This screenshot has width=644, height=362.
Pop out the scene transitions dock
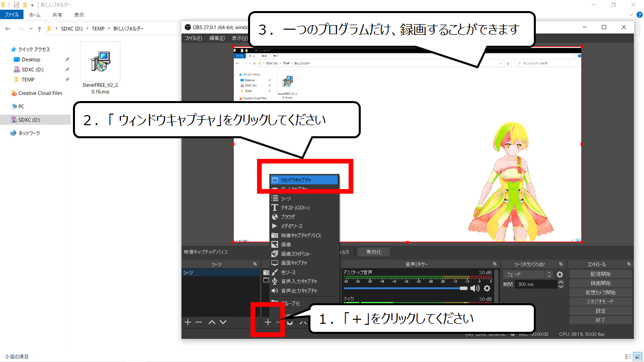pos(561,264)
